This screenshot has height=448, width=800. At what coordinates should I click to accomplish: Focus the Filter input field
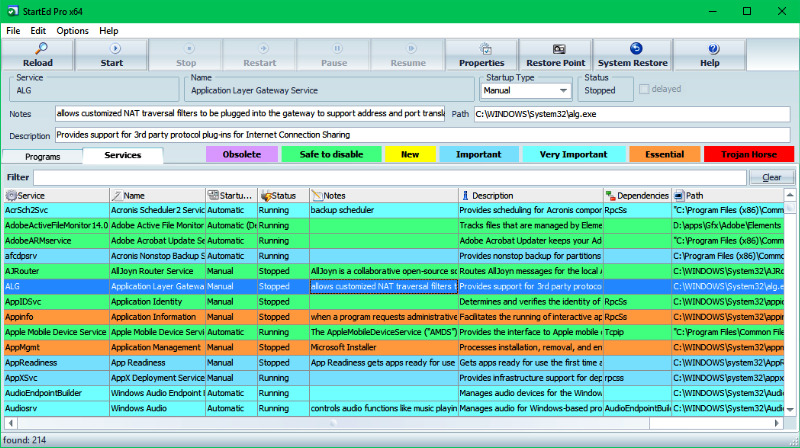[390, 177]
